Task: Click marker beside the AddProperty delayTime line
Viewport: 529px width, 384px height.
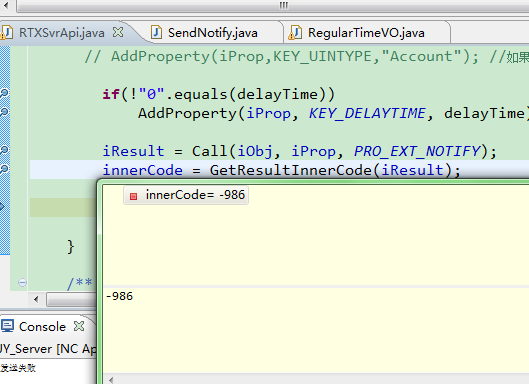Action: point(4,112)
